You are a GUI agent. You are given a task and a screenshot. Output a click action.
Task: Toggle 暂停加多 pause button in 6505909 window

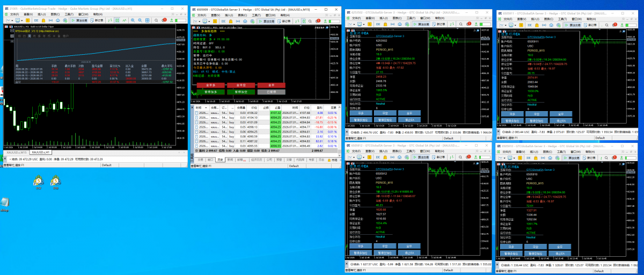tap(211, 92)
